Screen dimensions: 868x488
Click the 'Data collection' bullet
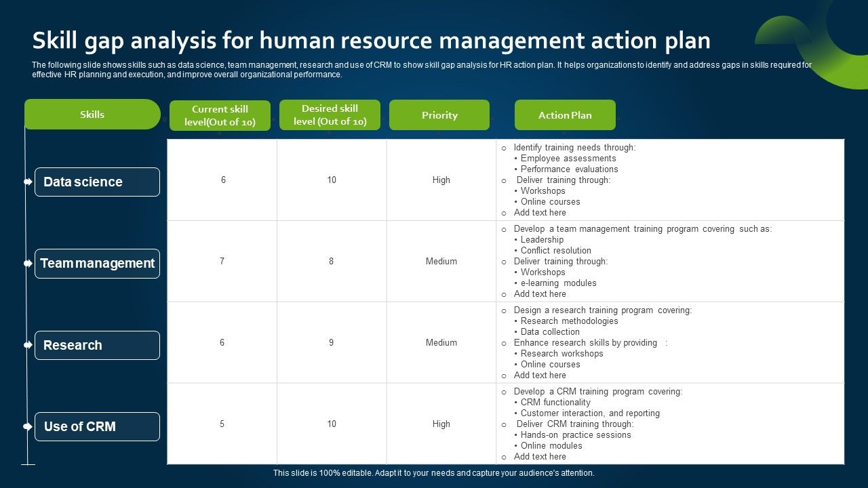(x=550, y=331)
